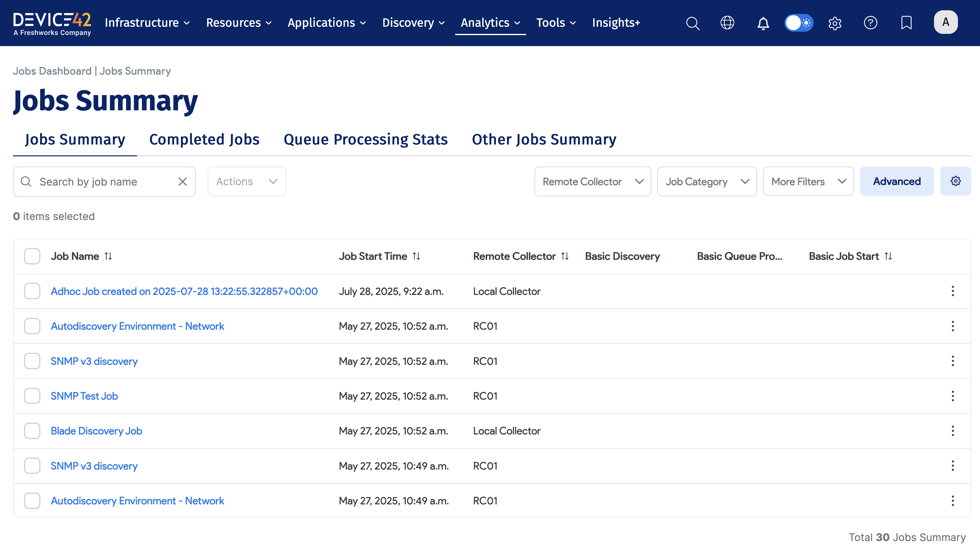This screenshot has width=980, height=560.
Task: Open the Job Category filter dropdown
Action: (707, 181)
